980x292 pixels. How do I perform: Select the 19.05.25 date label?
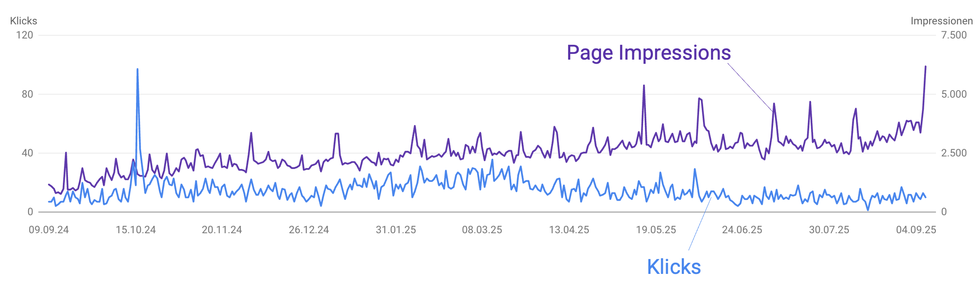coord(656,230)
